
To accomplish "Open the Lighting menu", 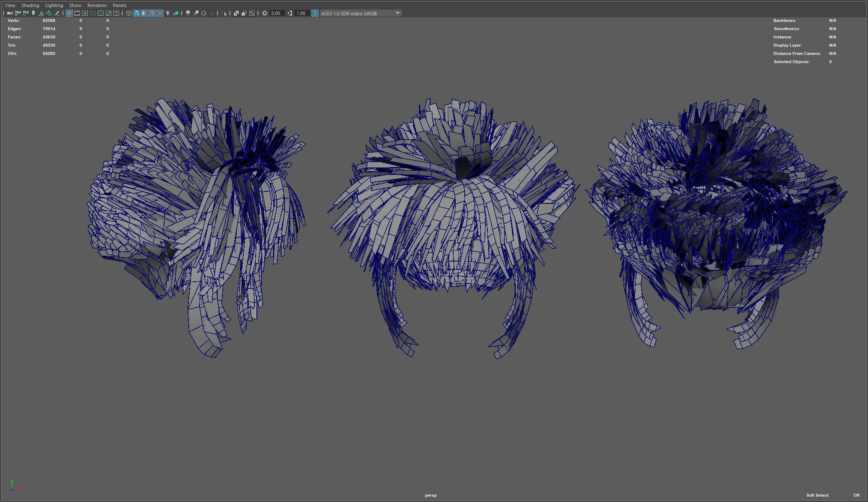I will point(54,5).
